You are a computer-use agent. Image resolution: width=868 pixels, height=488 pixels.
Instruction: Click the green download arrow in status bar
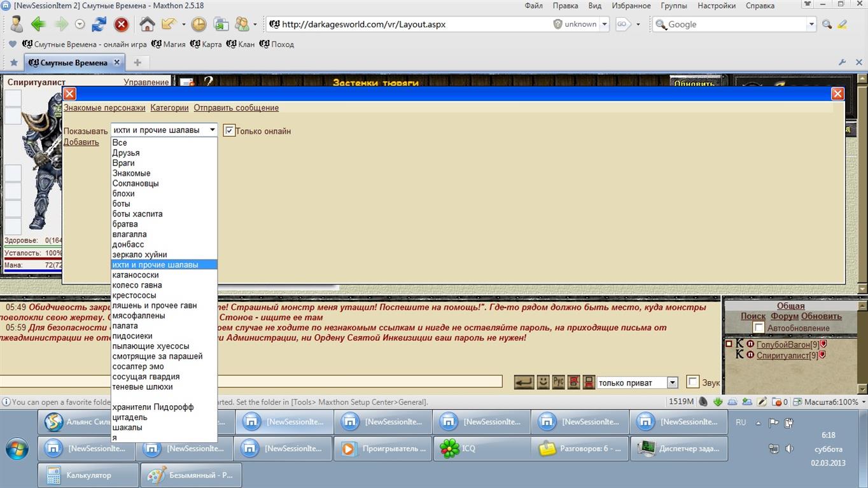(718, 401)
